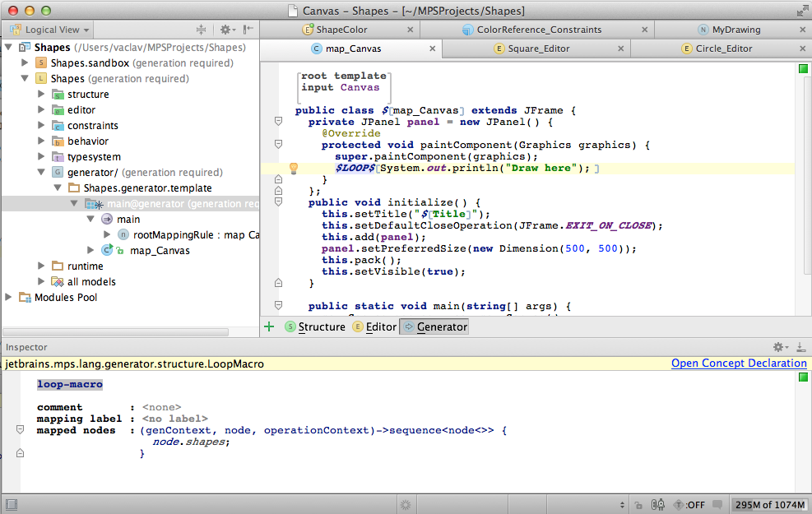Toggle fold marker beside mapped nodes
Screen dimensions: 812x514
point(21,430)
